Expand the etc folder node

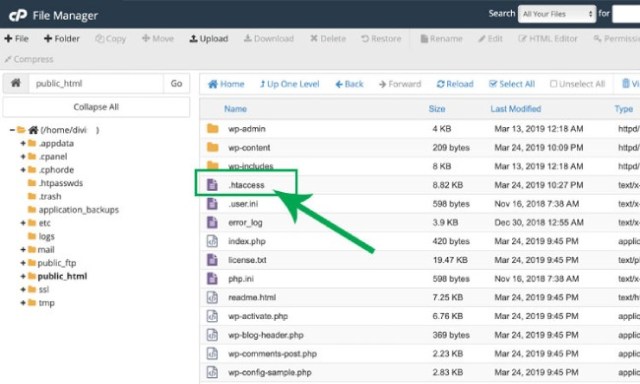pyautogui.click(x=23, y=223)
